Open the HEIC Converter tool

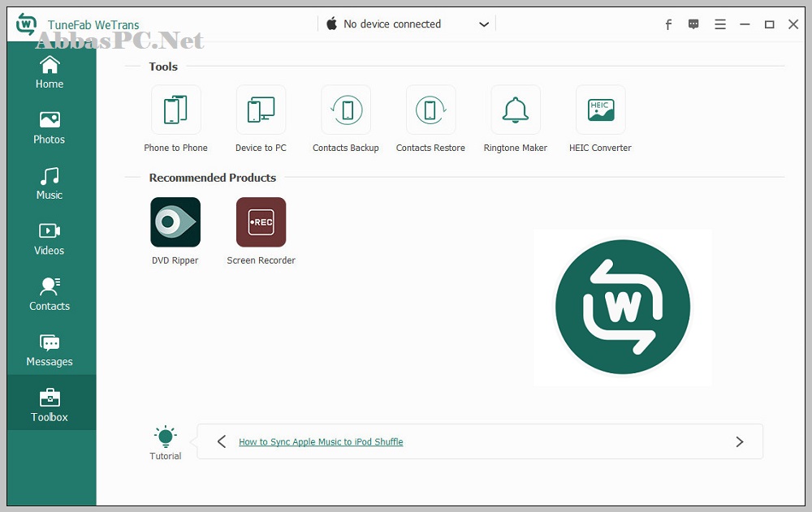pos(601,110)
